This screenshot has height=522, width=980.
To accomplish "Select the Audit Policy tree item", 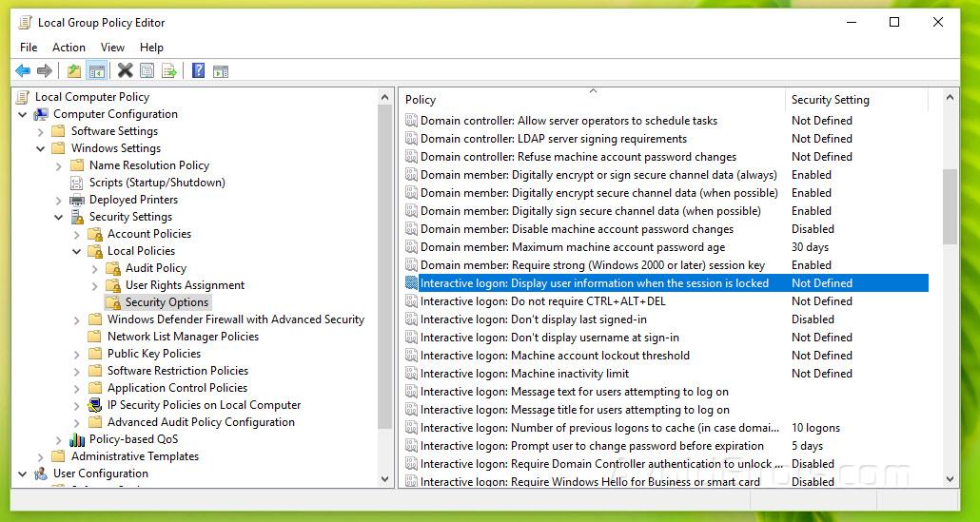I will click(x=155, y=268).
